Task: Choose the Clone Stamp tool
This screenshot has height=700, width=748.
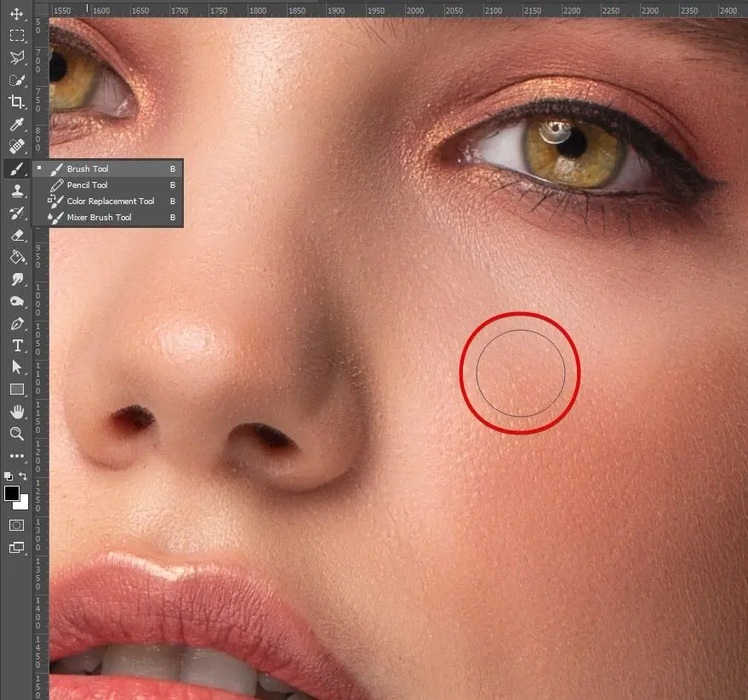Action: [16, 191]
